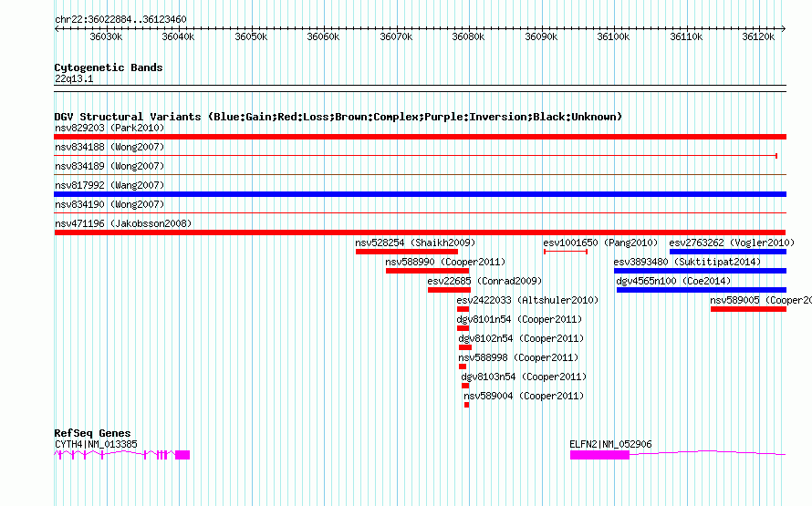Open the CYTH4|NM_013385 gene label
Image resolution: width=812 pixels, height=506 pixels.
point(96,444)
